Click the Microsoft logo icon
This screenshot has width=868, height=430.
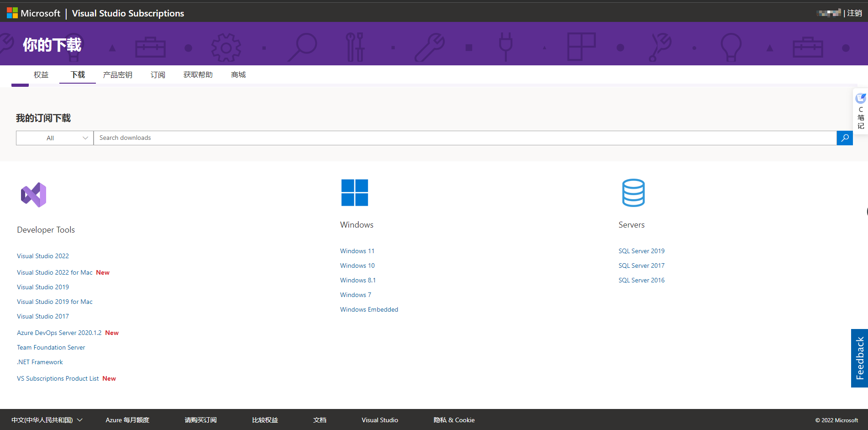click(x=12, y=13)
